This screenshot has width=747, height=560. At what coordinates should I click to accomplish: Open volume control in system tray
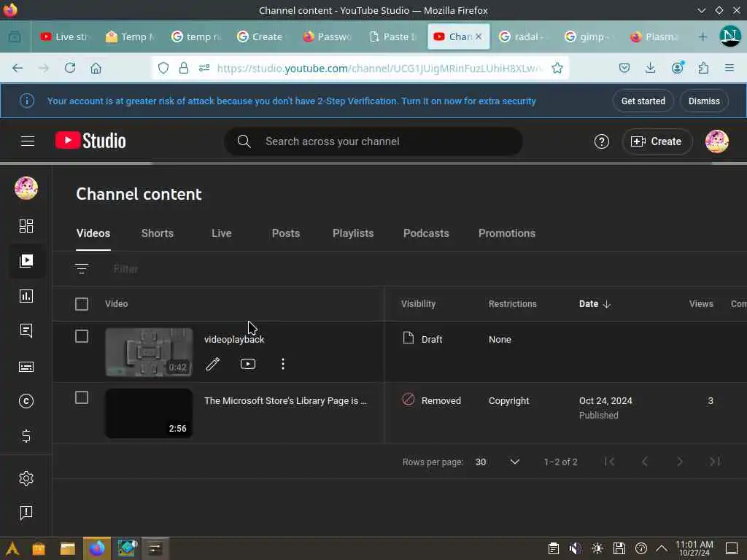coord(575,548)
